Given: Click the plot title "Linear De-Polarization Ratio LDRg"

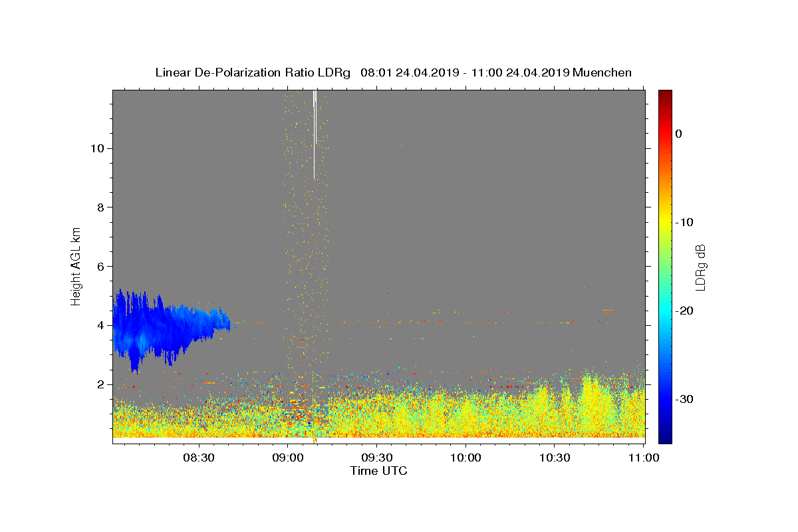Looking at the screenshot, I should (253, 72).
